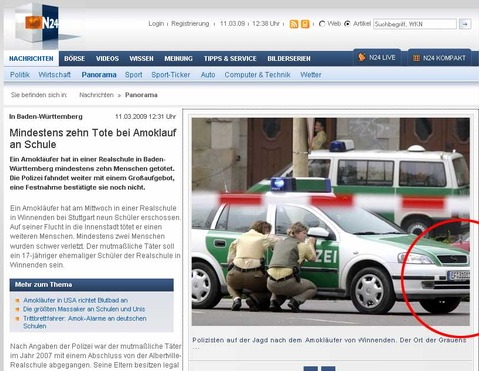Go to the Wirtschaft section
The width and height of the screenshot is (479, 371).
pos(54,75)
